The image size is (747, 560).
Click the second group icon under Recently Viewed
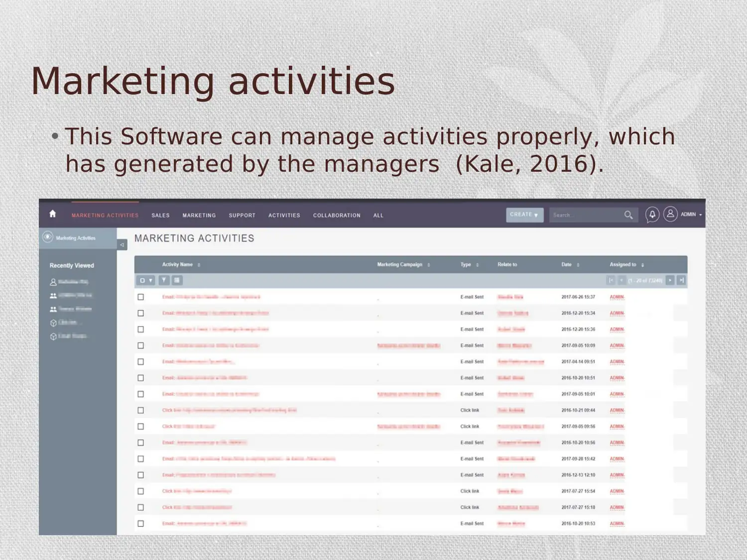click(x=53, y=309)
